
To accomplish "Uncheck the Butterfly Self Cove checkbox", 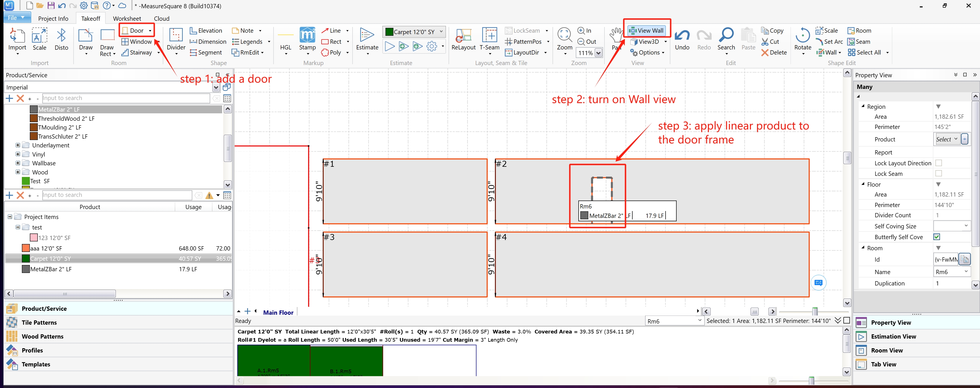I will coord(937,237).
